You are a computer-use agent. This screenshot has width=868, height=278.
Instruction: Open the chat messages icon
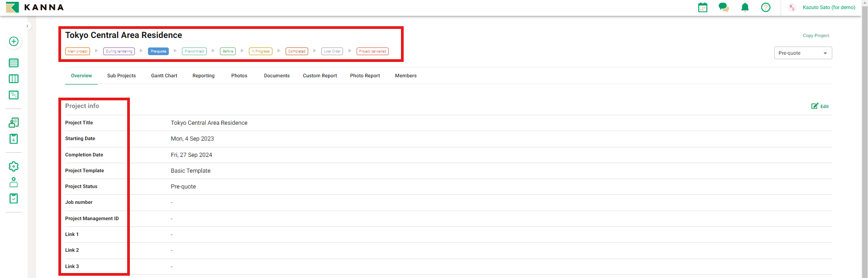click(x=724, y=7)
